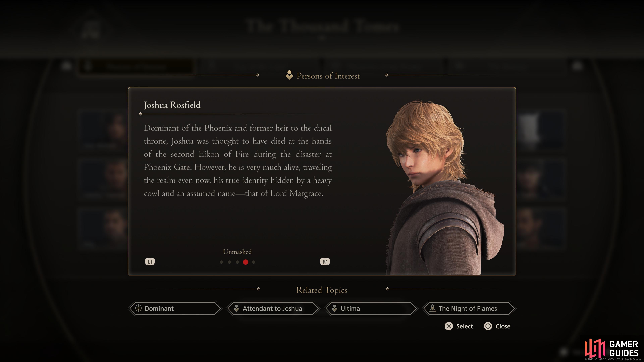Click the Gamer Guides logo
Image resolution: width=644 pixels, height=362 pixels.
click(612, 349)
